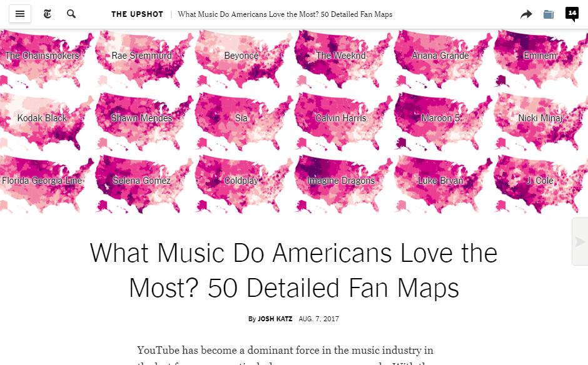Open the search magnifier icon
Viewport: 588px width, 365px height.
pyautogui.click(x=71, y=14)
